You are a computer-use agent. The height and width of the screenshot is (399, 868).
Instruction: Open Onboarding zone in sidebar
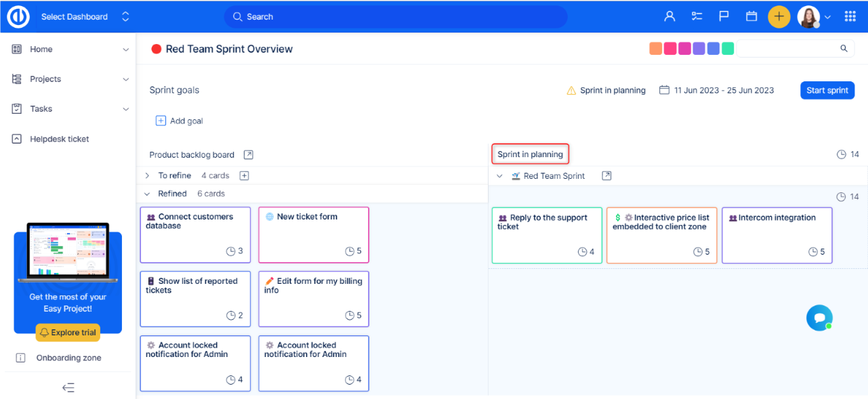click(68, 358)
